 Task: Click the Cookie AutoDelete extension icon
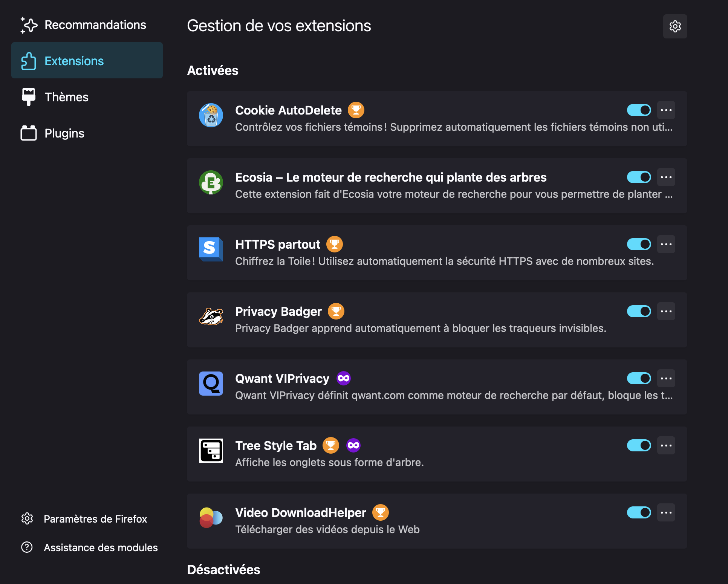(x=211, y=115)
